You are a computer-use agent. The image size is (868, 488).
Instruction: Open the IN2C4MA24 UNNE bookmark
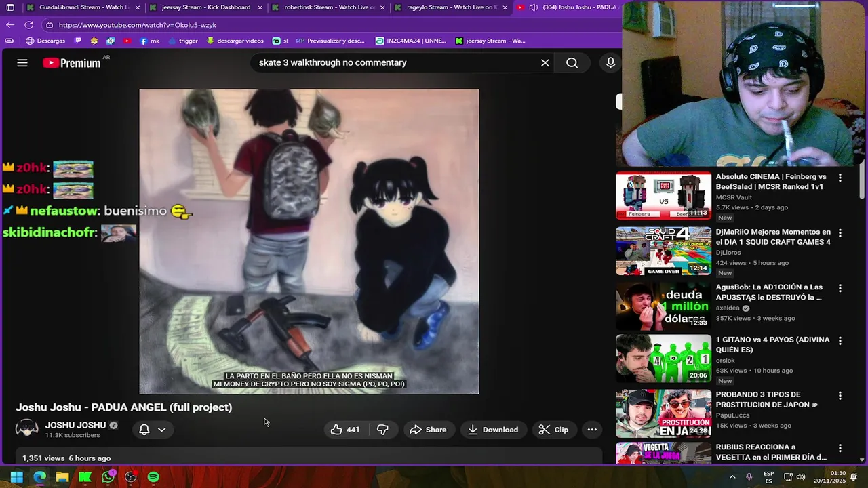click(411, 41)
